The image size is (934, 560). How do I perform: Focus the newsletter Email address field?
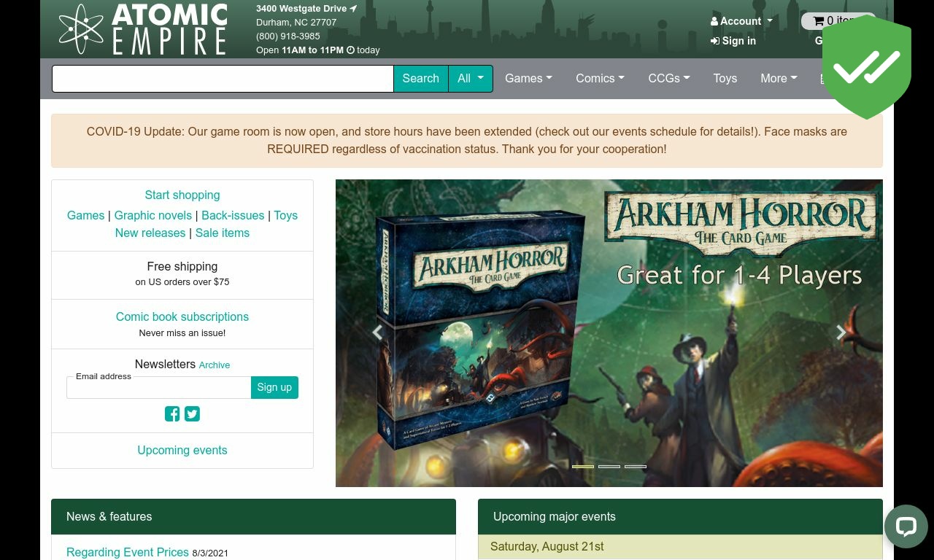pos(159,387)
